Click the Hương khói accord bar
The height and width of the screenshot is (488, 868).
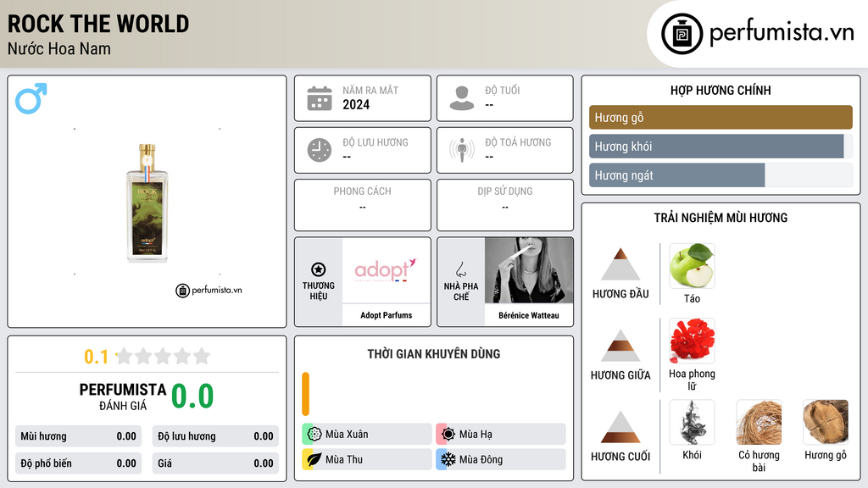coord(721,146)
